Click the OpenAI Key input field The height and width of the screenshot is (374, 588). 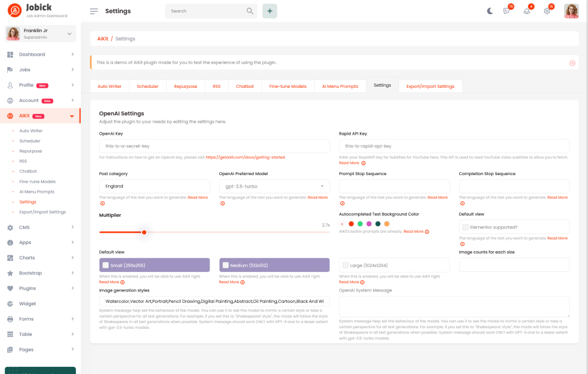tap(214, 146)
